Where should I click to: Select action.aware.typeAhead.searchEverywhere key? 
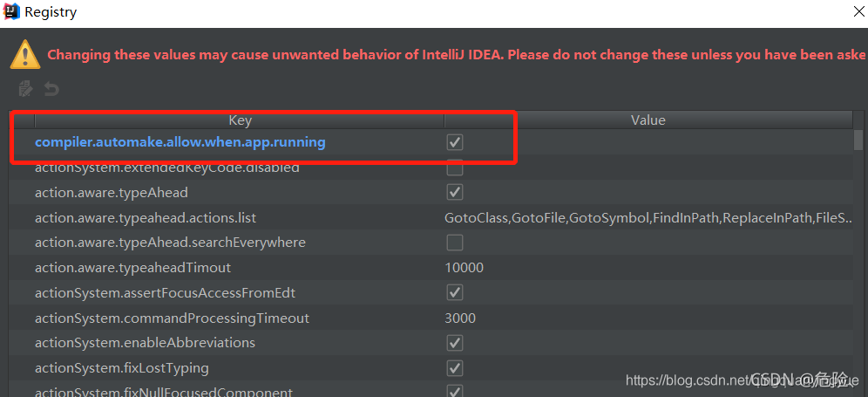click(x=170, y=243)
